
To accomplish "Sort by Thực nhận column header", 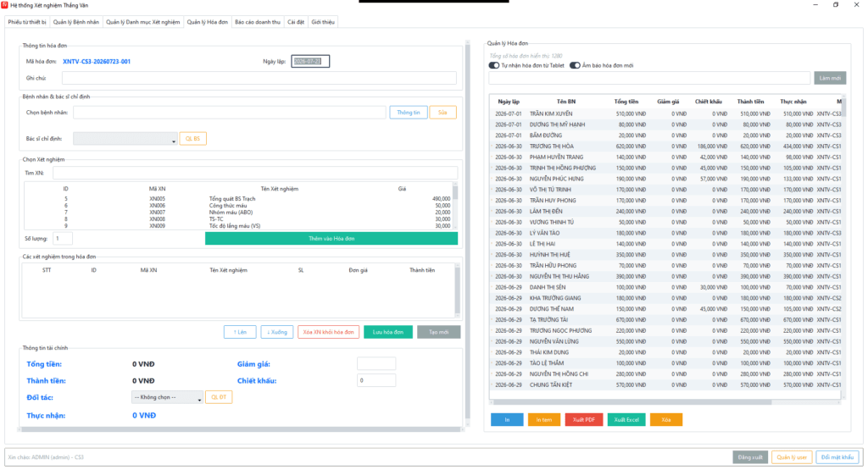I will (793, 102).
